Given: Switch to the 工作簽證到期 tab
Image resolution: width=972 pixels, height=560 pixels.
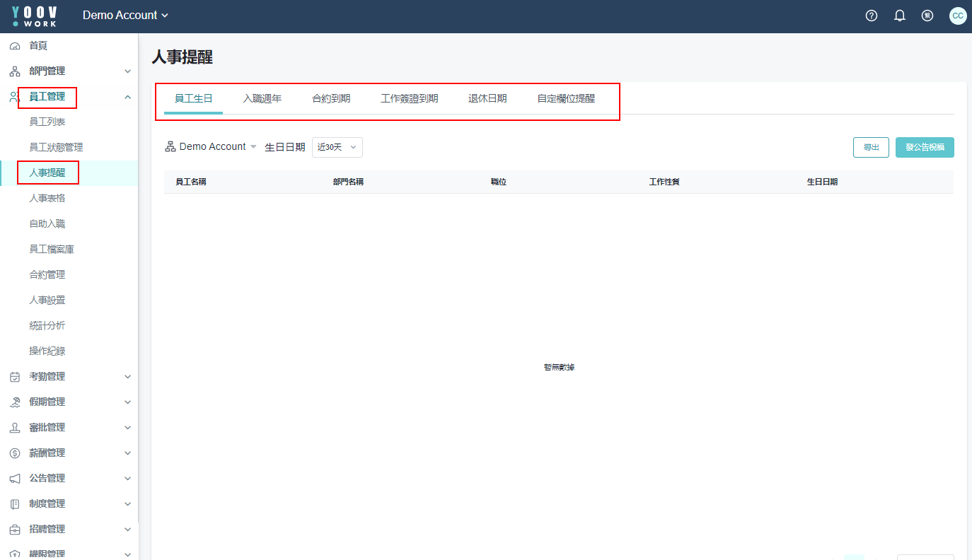Looking at the screenshot, I should coord(409,99).
